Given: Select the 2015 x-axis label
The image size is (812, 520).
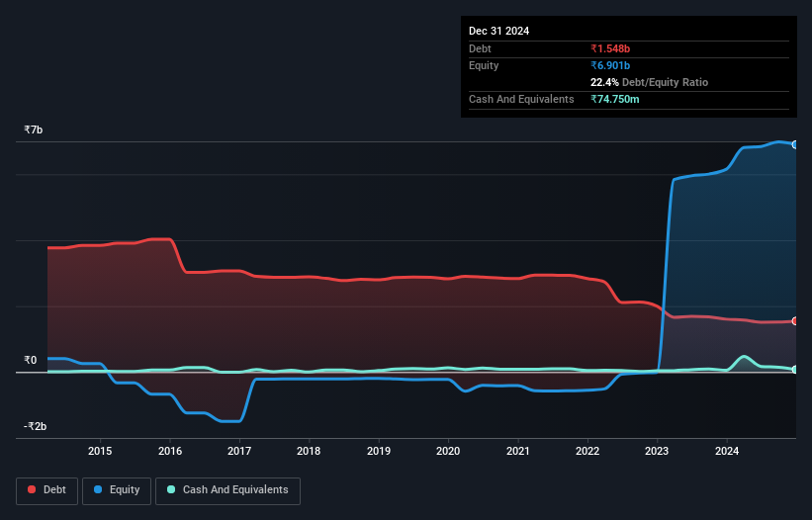Looking at the screenshot, I should [100, 451].
